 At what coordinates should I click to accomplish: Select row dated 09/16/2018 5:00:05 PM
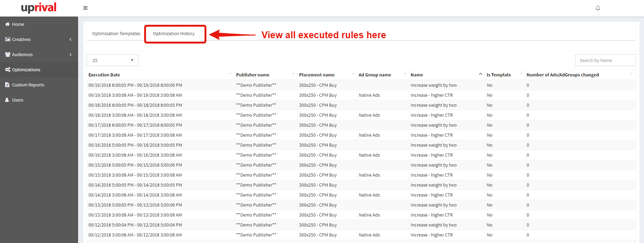coord(361,145)
